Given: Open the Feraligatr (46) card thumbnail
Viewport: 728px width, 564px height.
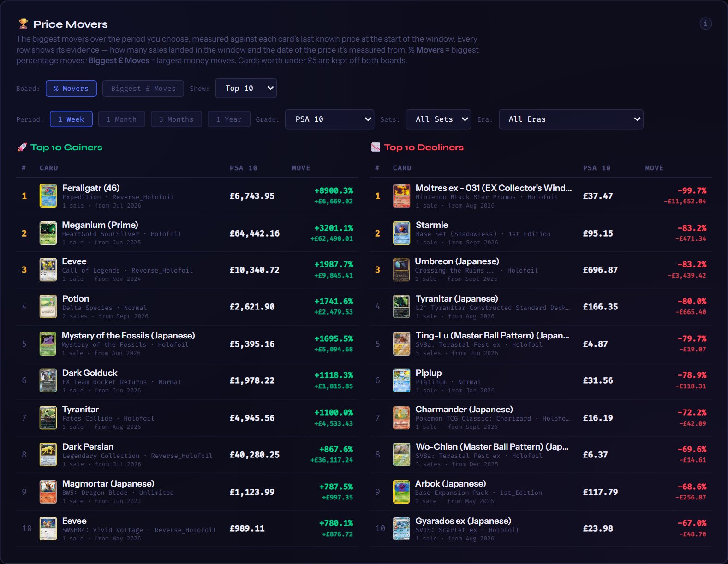Looking at the screenshot, I should [48, 196].
